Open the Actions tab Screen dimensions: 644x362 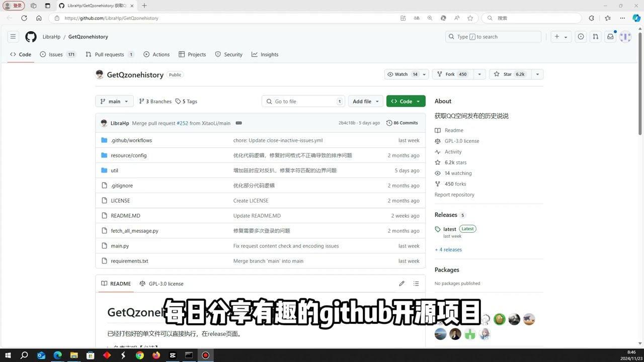pyautogui.click(x=156, y=54)
